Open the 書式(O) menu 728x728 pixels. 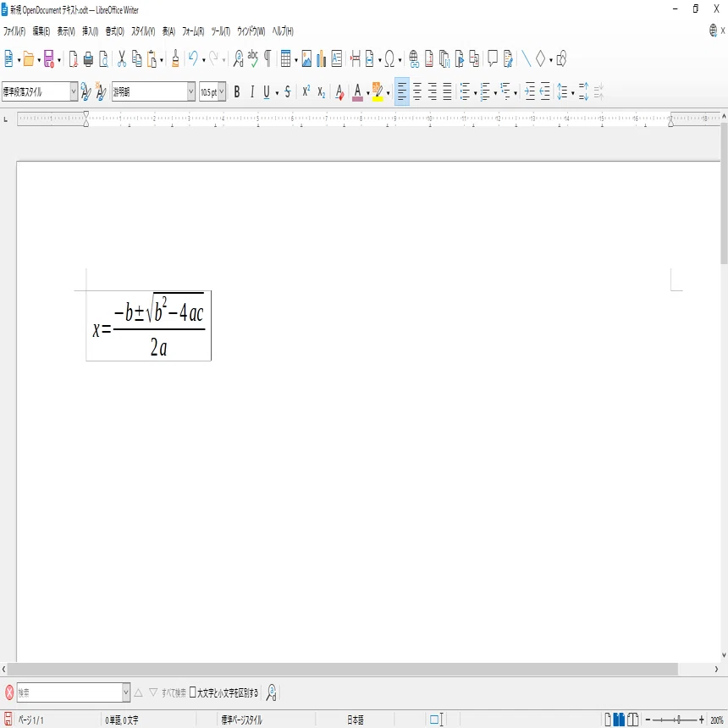114,31
